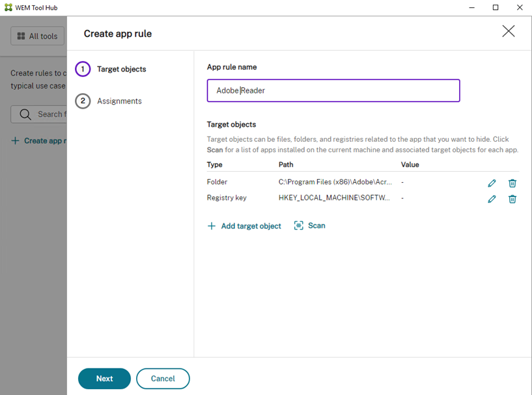
Task: Click the App rule name field
Action: 333,90
